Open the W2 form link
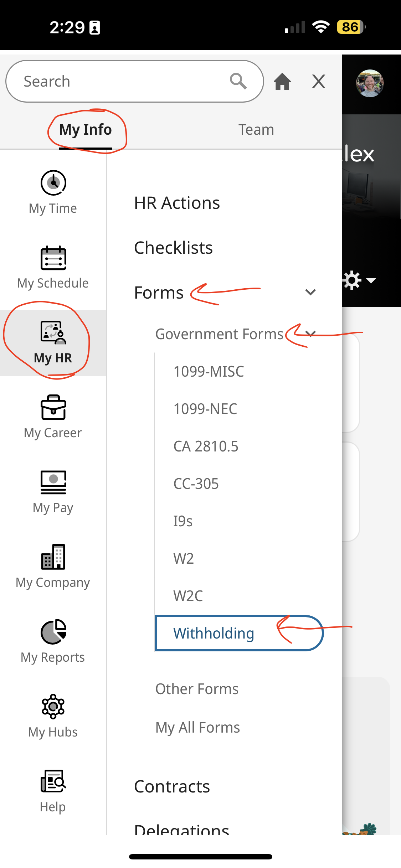The width and height of the screenshot is (401, 868). (x=184, y=558)
